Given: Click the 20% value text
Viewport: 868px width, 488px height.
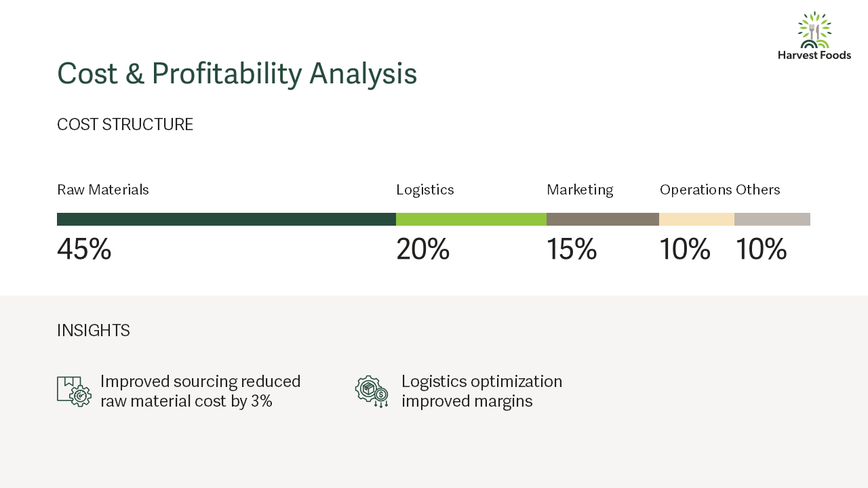Looking at the screenshot, I should [x=423, y=249].
